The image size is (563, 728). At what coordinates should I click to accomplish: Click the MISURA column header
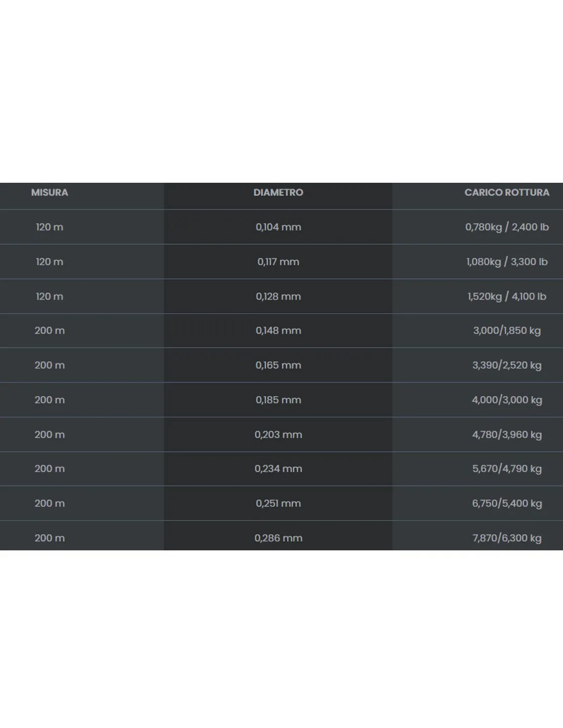[50, 192]
